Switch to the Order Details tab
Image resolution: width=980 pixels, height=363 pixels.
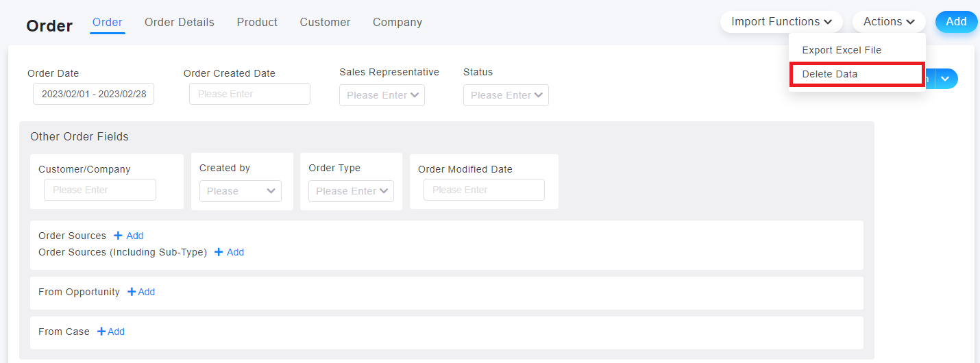[x=180, y=23]
